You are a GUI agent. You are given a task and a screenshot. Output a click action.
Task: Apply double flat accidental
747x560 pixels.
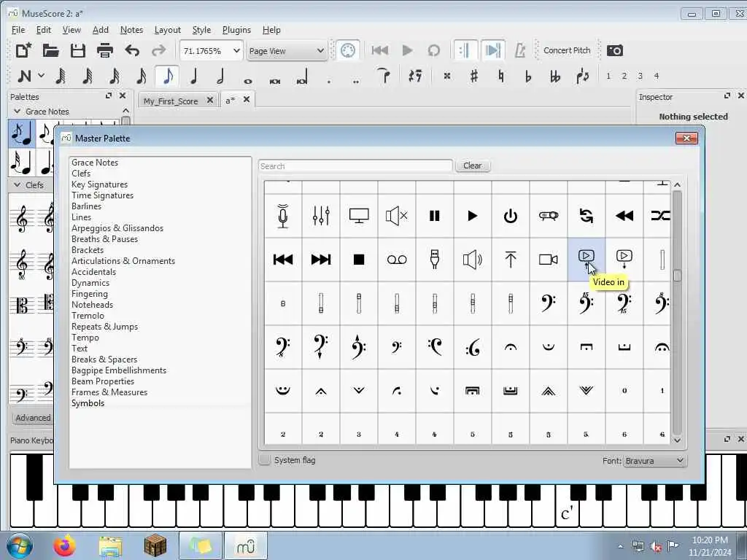(x=555, y=76)
